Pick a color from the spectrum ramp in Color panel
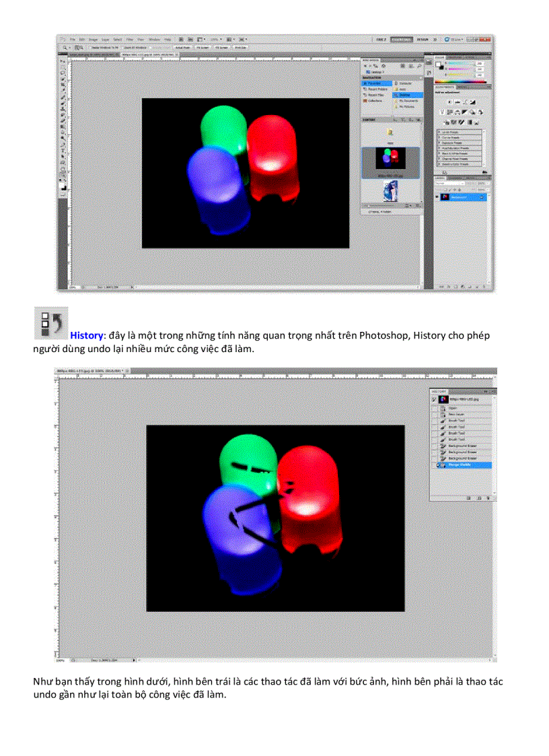This screenshot has width=549, height=756. pos(461,81)
